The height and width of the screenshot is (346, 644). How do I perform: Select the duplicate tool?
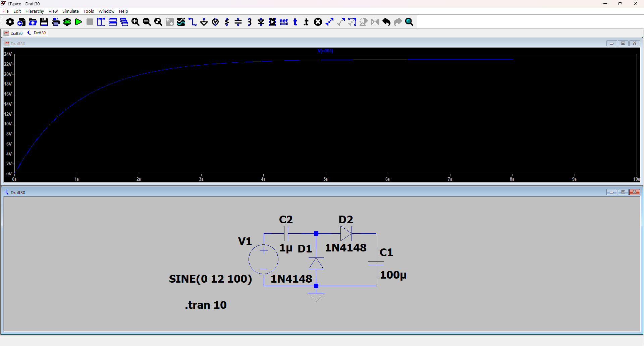pyautogui.click(x=329, y=22)
